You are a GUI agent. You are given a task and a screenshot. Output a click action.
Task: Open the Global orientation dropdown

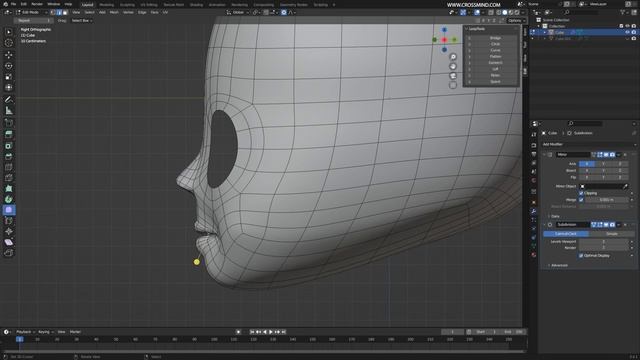tap(238, 13)
